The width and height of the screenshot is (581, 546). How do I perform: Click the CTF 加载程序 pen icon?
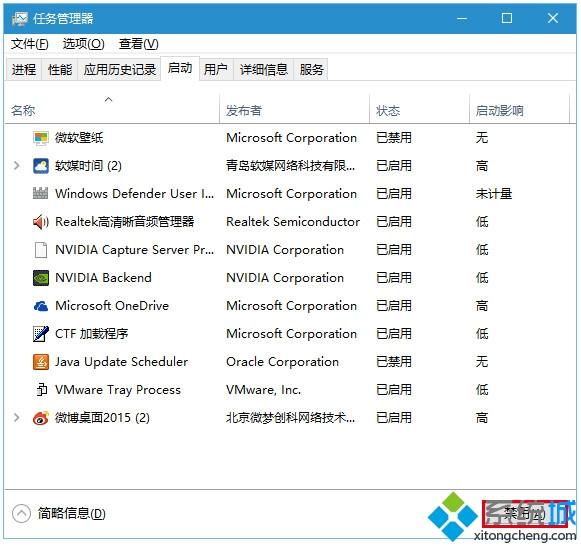point(41,334)
